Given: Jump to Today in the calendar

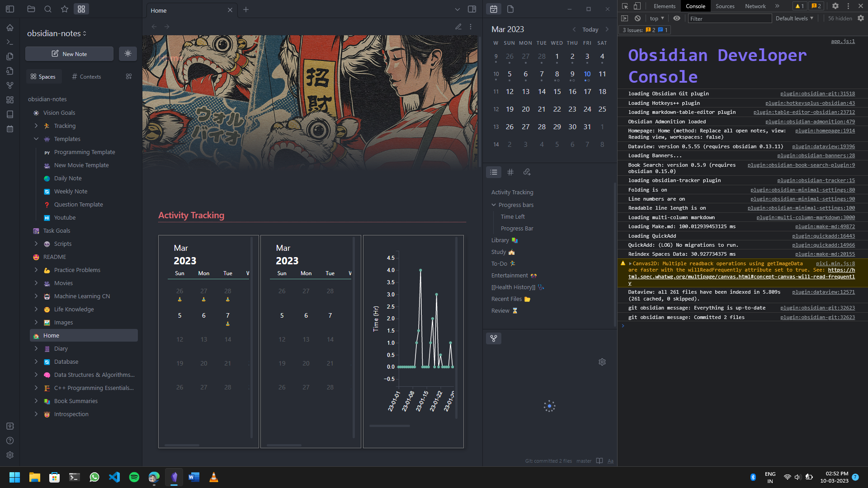Looking at the screenshot, I should [590, 29].
